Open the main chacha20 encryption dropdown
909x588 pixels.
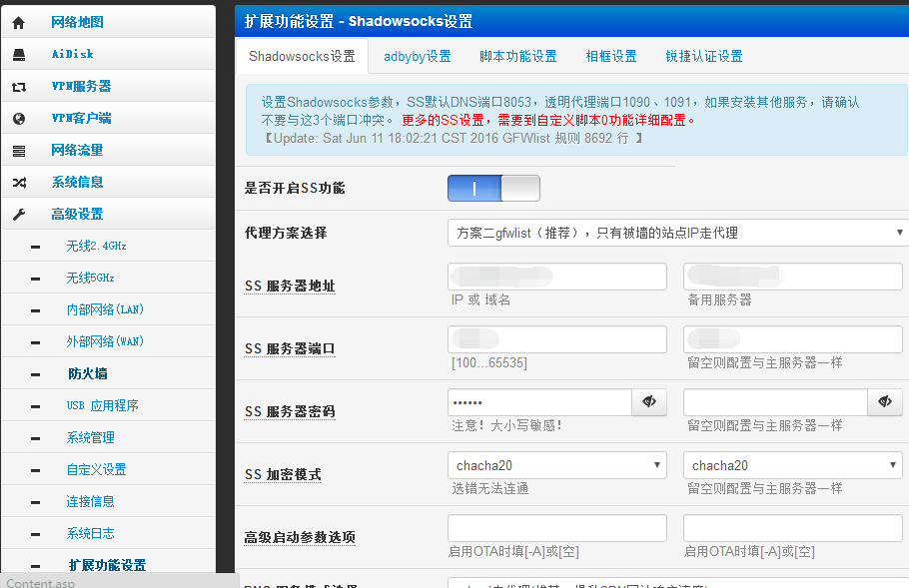(x=557, y=465)
